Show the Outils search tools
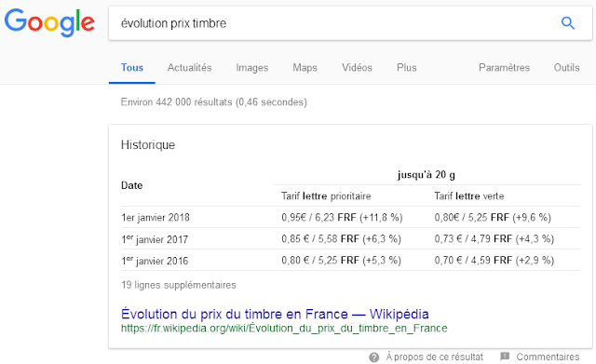596x364 pixels. pyautogui.click(x=566, y=68)
